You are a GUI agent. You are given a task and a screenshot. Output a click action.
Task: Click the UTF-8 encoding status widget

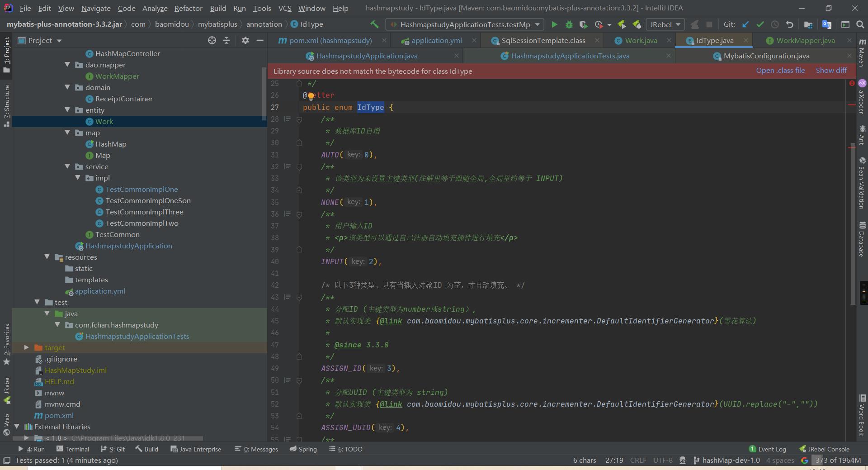(x=663, y=461)
